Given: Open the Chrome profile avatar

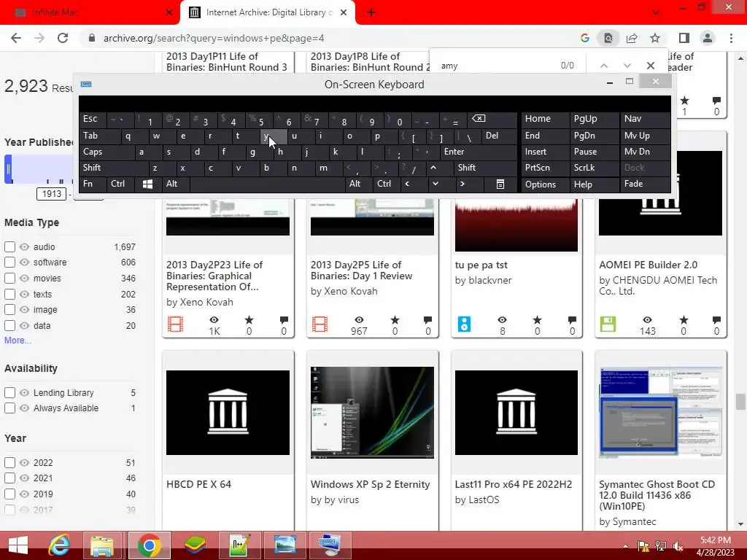Looking at the screenshot, I should (x=708, y=38).
